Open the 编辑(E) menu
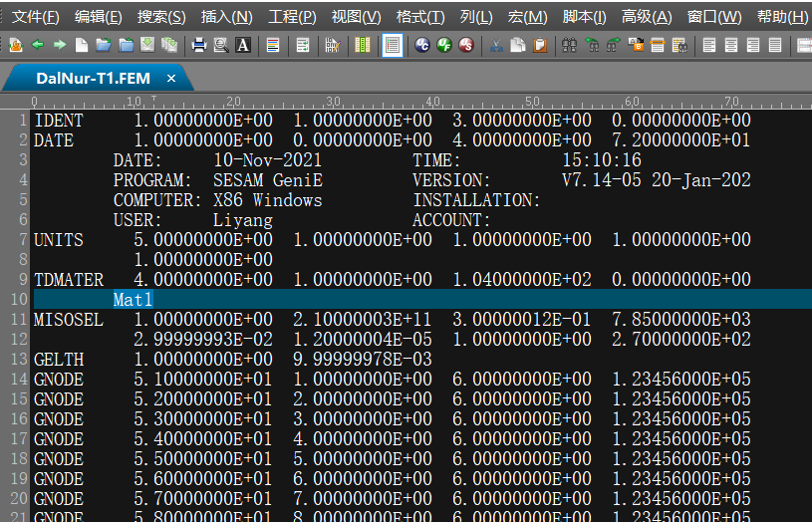The width and height of the screenshot is (812, 522). click(x=99, y=17)
